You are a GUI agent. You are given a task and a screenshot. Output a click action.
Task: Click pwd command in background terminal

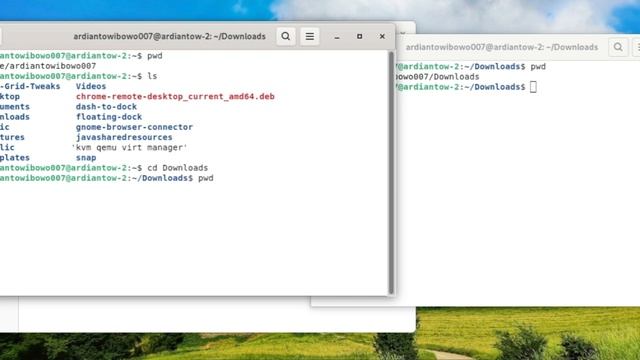[x=538, y=67]
